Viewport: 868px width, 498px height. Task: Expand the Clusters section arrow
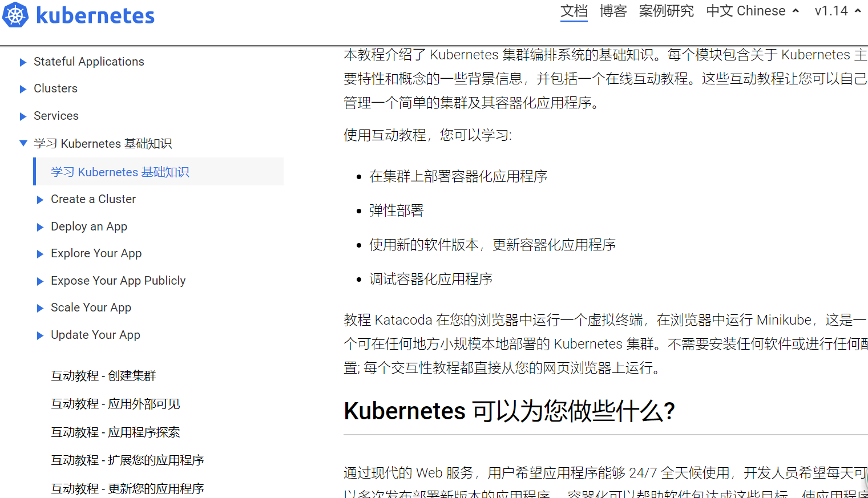tap(23, 89)
